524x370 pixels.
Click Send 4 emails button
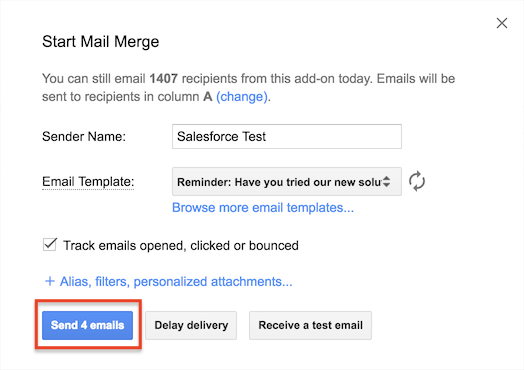tap(88, 325)
